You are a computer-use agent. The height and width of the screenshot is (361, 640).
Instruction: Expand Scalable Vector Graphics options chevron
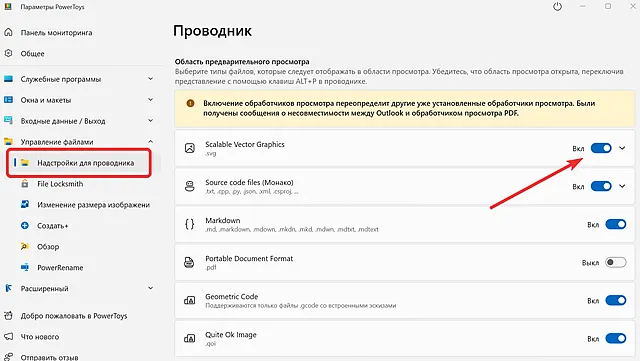tap(622, 148)
